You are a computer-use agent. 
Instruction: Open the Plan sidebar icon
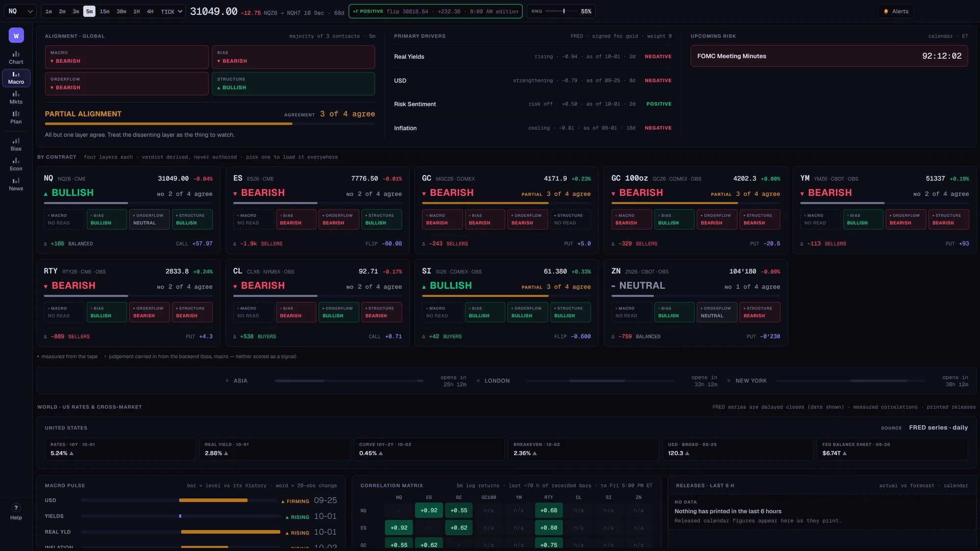tap(16, 118)
